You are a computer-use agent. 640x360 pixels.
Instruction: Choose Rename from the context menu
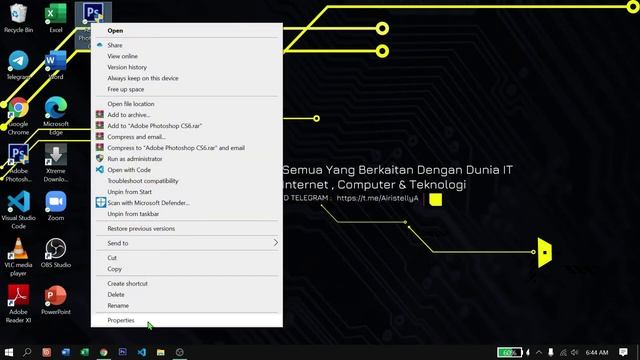tap(187, 306)
